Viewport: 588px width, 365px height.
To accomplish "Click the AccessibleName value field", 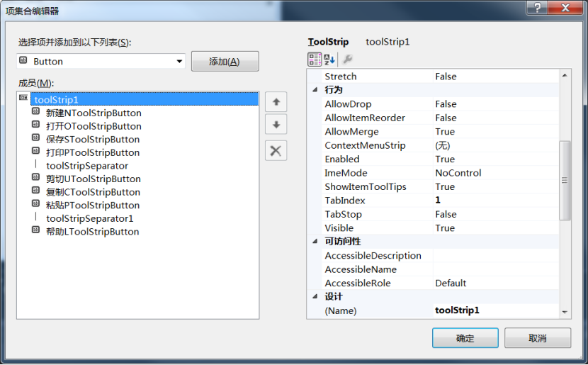I will 494,269.
